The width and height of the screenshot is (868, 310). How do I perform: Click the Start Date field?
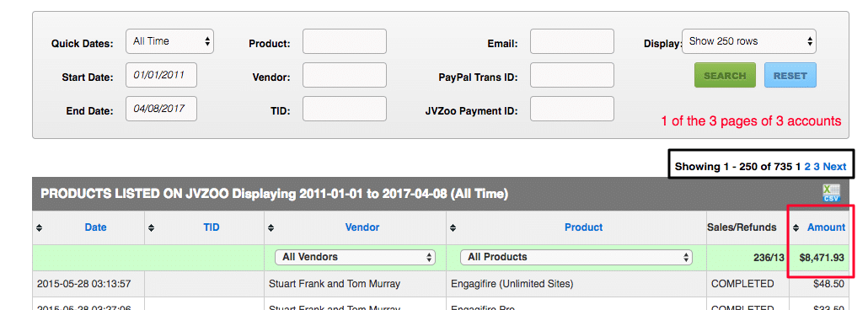tap(161, 75)
